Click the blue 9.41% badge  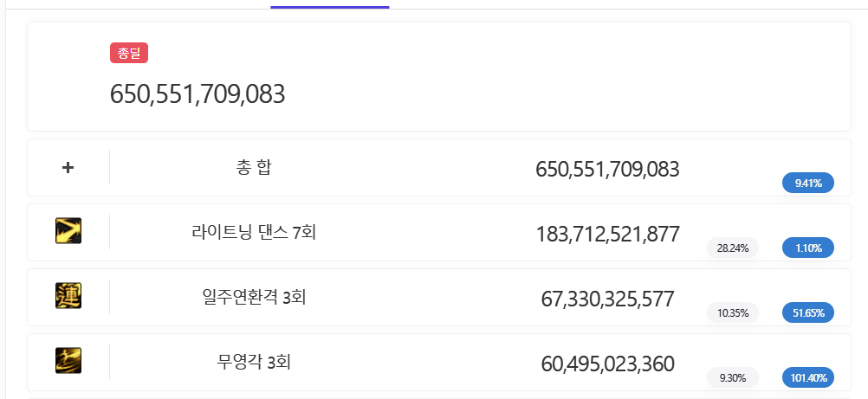(807, 183)
